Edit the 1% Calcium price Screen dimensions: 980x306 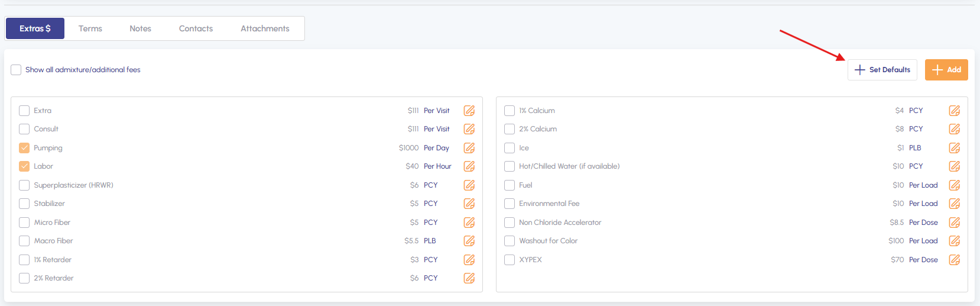pyautogui.click(x=955, y=111)
